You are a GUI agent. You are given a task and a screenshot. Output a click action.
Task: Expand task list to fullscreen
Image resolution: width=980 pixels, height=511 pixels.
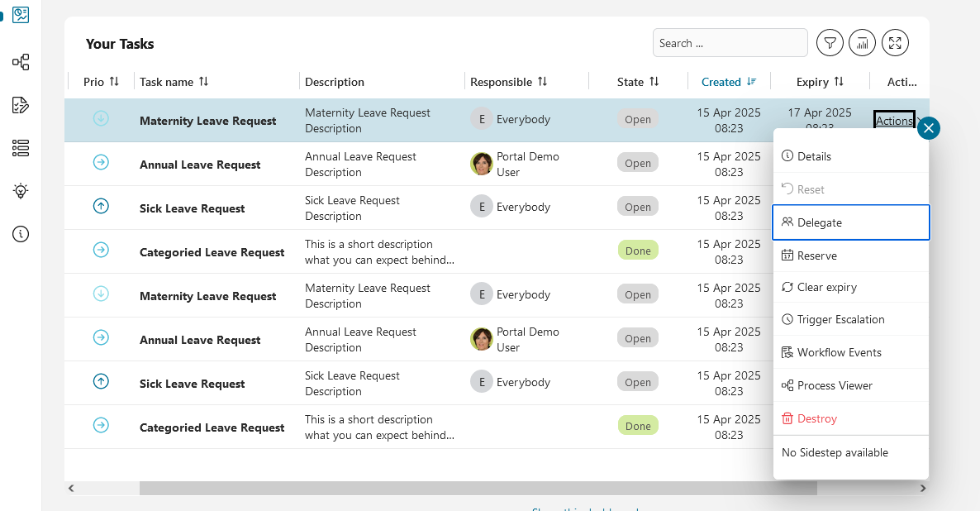(895, 43)
